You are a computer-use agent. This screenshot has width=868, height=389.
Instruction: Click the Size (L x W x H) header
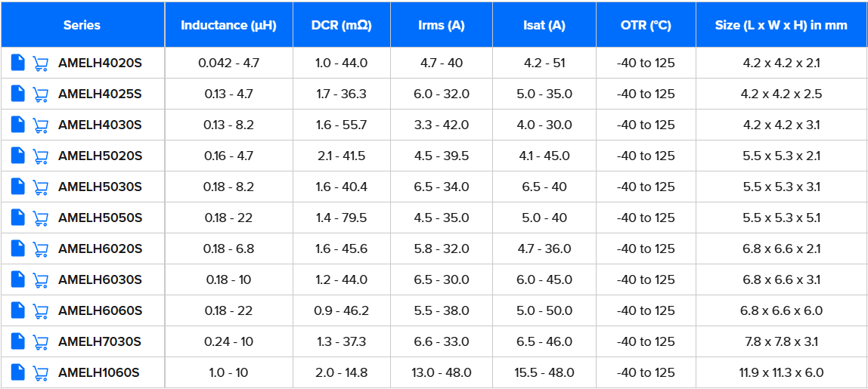click(781, 25)
